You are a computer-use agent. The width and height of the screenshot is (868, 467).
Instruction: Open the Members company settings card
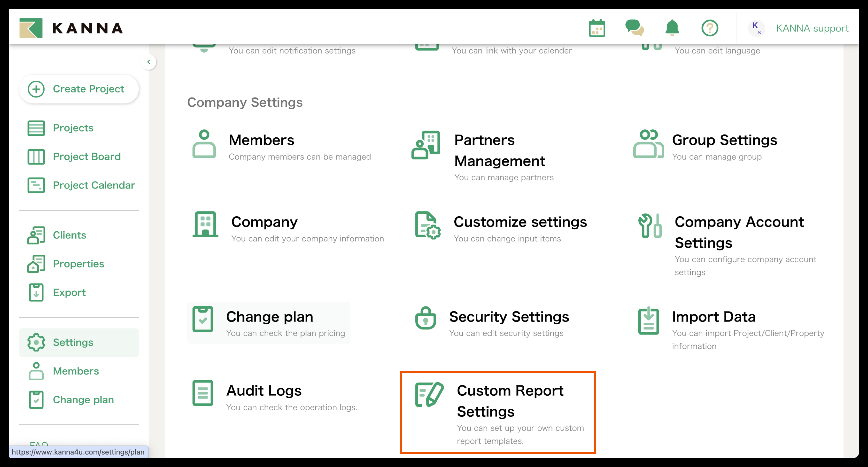click(261, 140)
